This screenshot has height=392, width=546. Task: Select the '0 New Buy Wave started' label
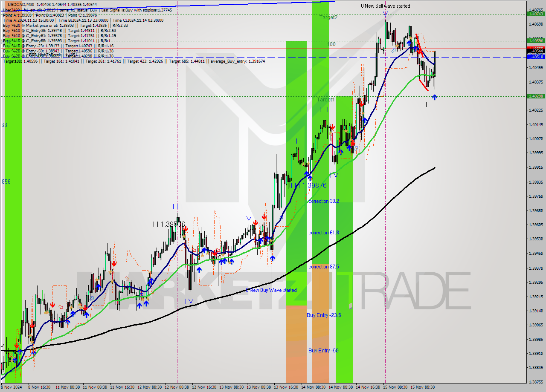(271, 290)
